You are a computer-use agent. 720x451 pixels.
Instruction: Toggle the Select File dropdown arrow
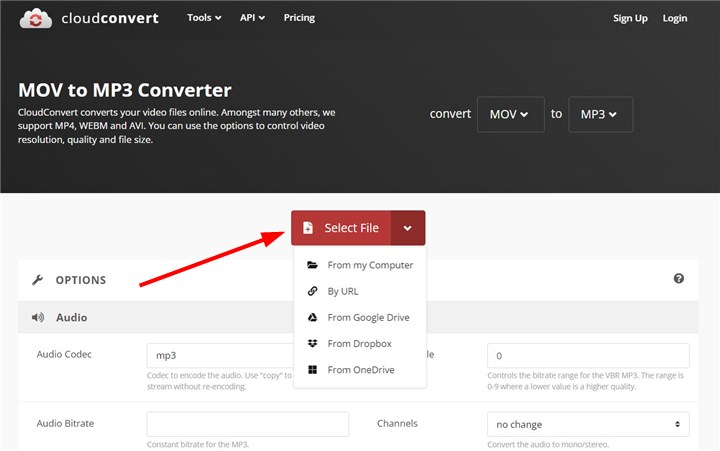(408, 228)
